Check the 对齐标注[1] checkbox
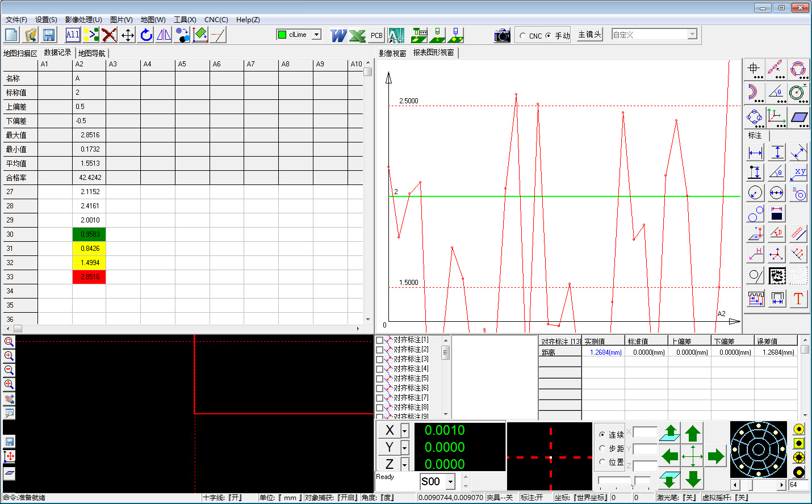Screen dimensions: 812x504 380,341
